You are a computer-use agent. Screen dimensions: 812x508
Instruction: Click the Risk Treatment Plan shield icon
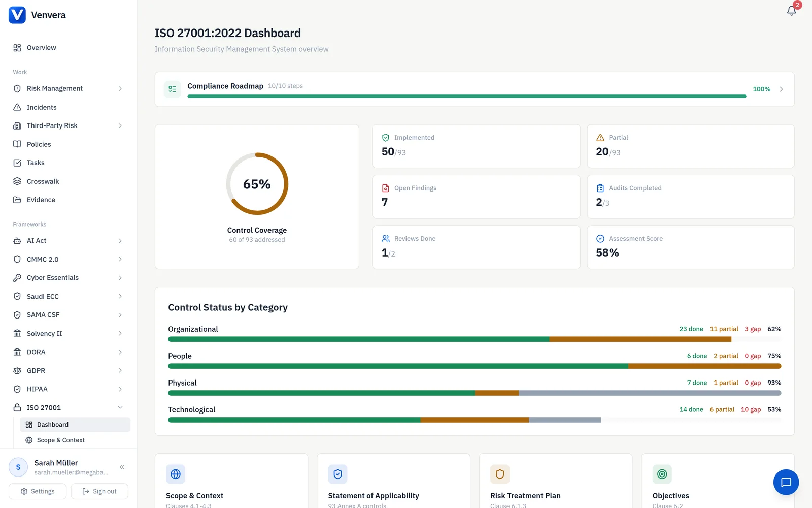[500, 474]
